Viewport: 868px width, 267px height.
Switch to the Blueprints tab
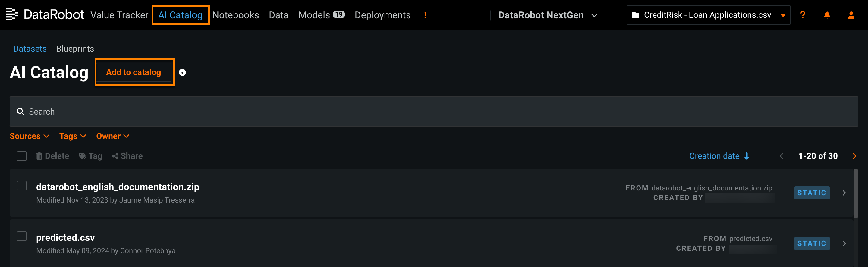75,49
